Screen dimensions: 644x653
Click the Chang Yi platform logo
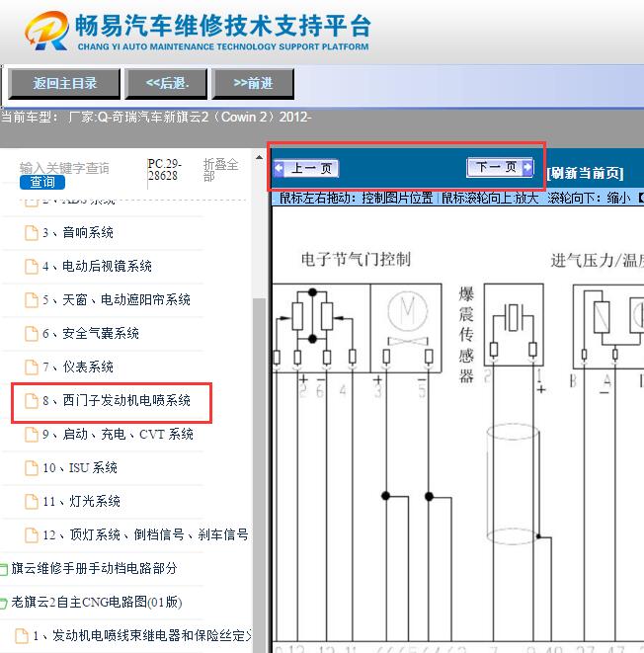[46, 31]
